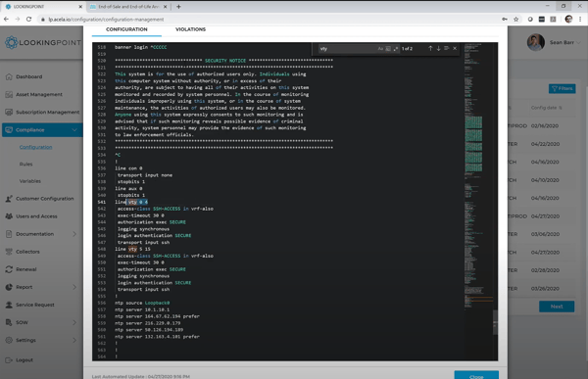The height and width of the screenshot is (379, 588).
Task: Switch to the LOOKINGPOINT browser tab
Action: 43,7
